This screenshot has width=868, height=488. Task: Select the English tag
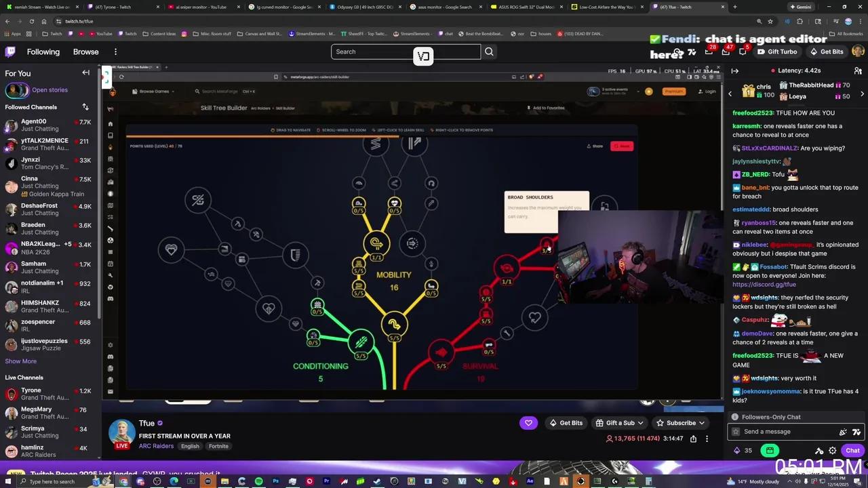pyautogui.click(x=190, y=446)
